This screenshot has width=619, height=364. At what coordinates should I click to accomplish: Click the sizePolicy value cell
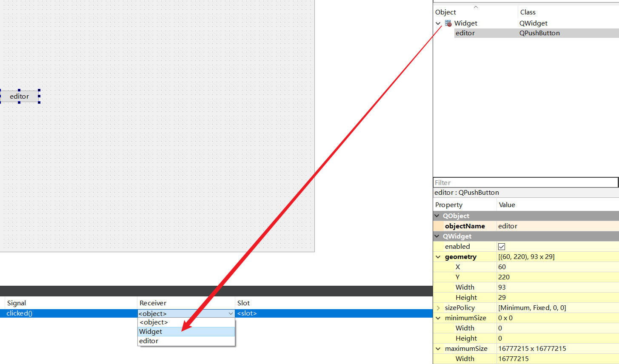(x=558, y=308)
